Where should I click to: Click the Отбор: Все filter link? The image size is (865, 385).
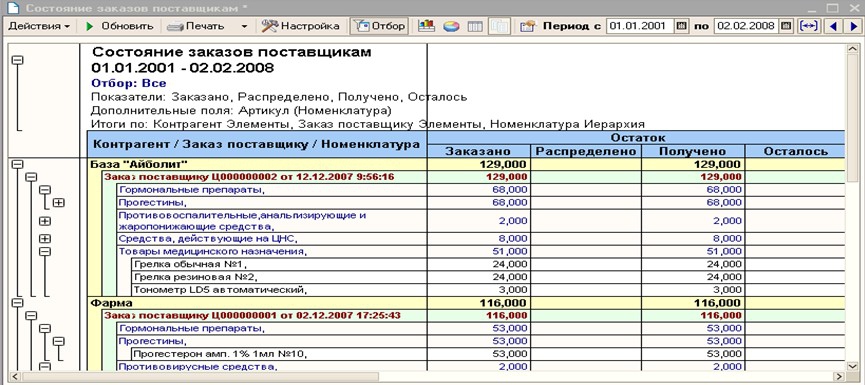tap(129, 83)
